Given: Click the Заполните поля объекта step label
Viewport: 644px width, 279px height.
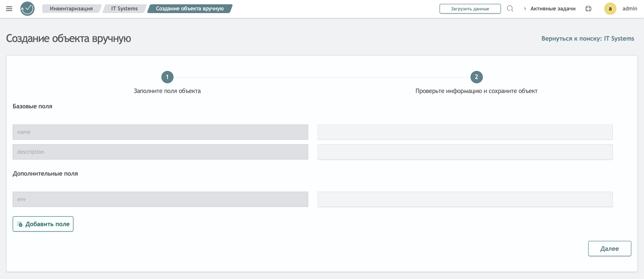Looking at the screenshot, I should (167, 91).
